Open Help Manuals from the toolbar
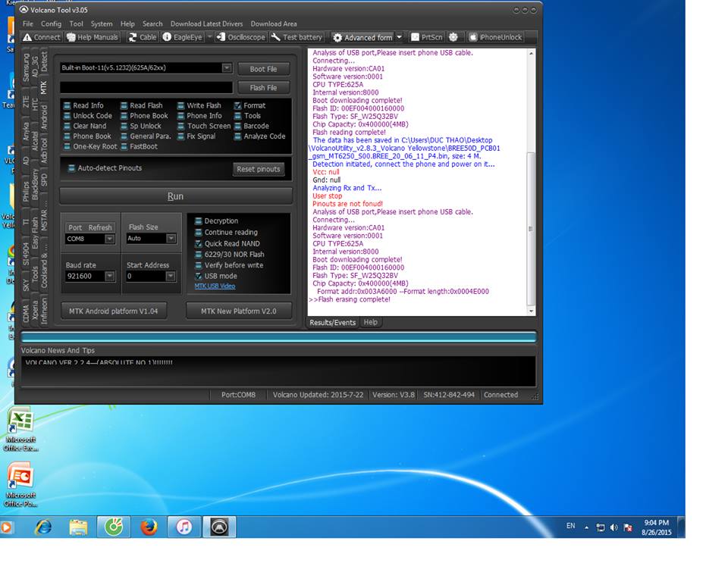 [x=93, y=37]
